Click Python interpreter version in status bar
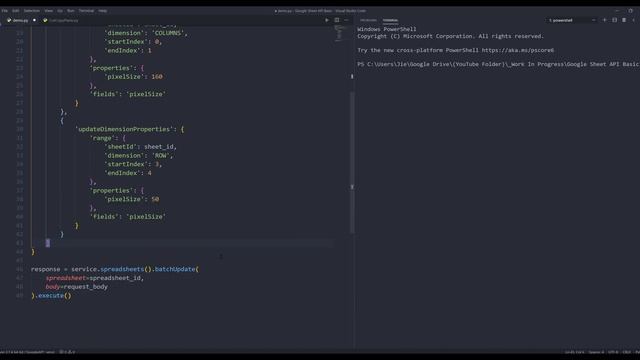Viewport: 640px width, 360px height. [27, 351]
